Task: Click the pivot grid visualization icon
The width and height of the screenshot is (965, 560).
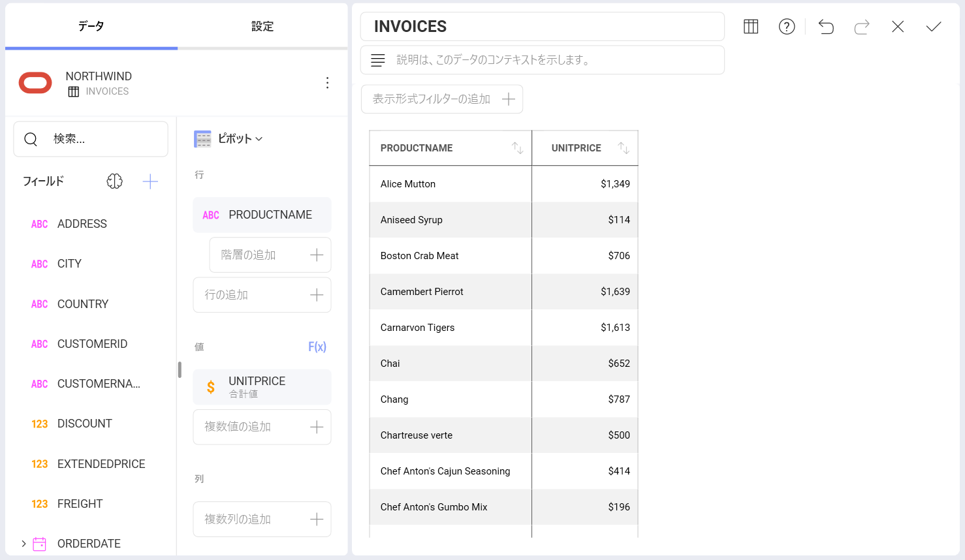Action: [x=202, y=138]
